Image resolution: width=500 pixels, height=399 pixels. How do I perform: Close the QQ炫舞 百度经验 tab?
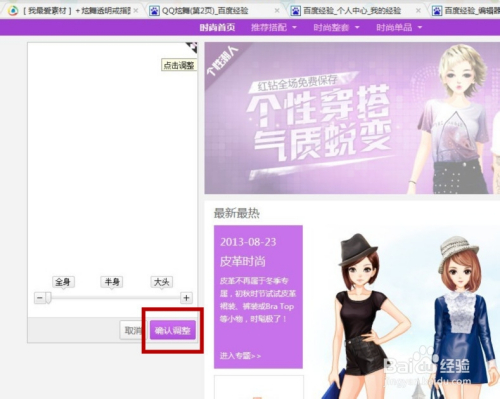click(277, 11)
